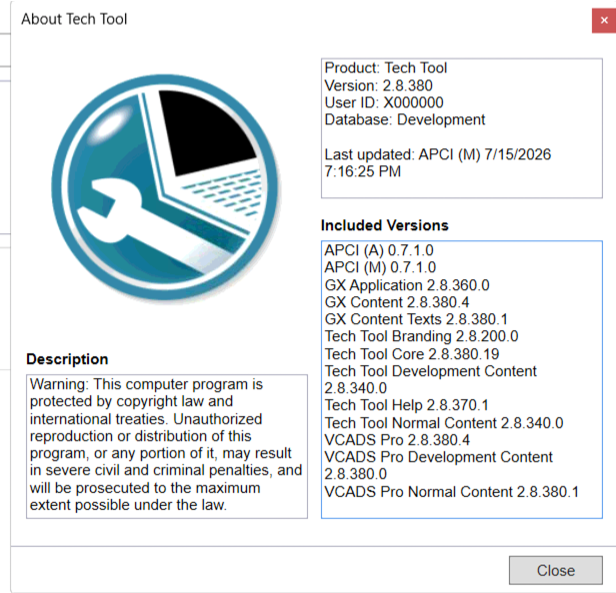This screenshot has width=616, height=593.
Task: Select Tech Tool Core 2.8.380.19 row
Action: (x=412, y=354)
